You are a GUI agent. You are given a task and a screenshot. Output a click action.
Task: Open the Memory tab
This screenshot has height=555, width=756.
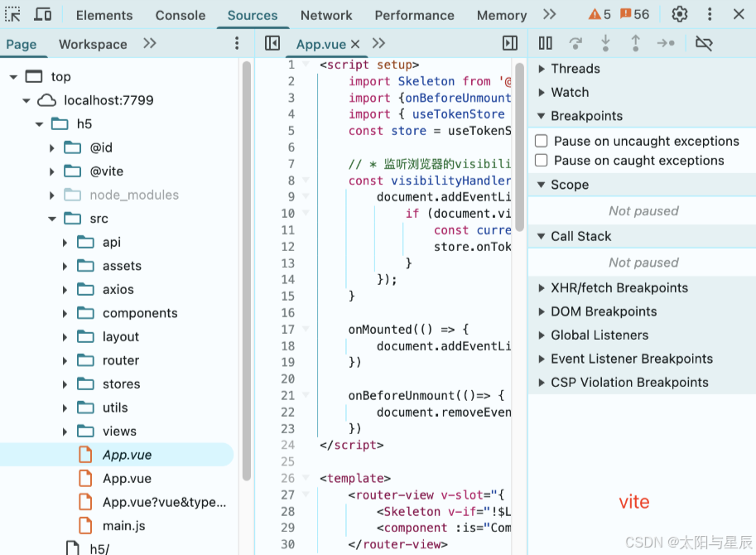502,15
